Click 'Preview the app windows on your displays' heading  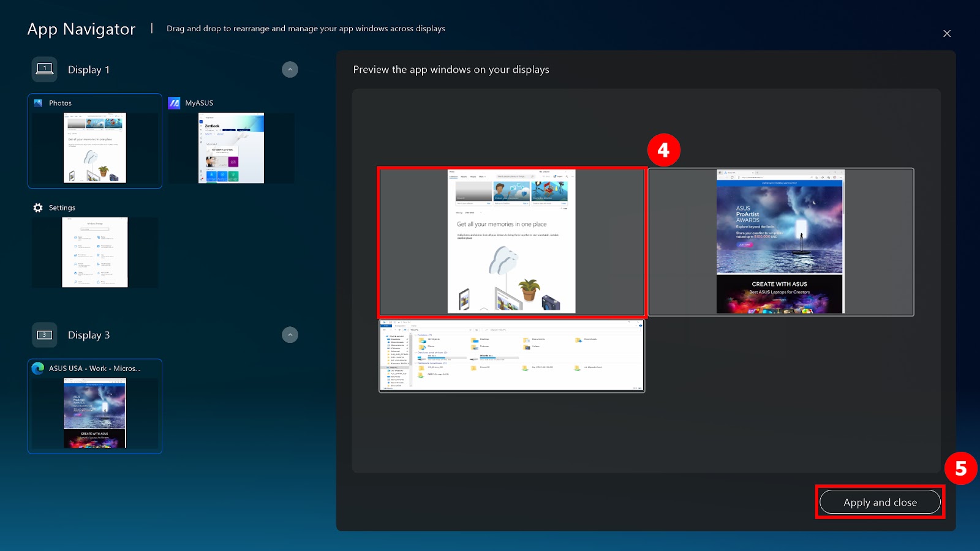[x=451, y=70]
